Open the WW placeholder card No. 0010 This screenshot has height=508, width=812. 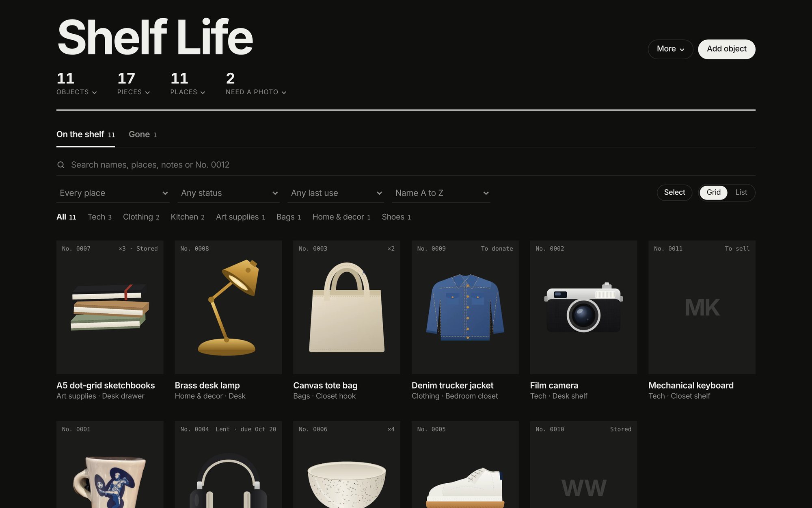(583, 465)
